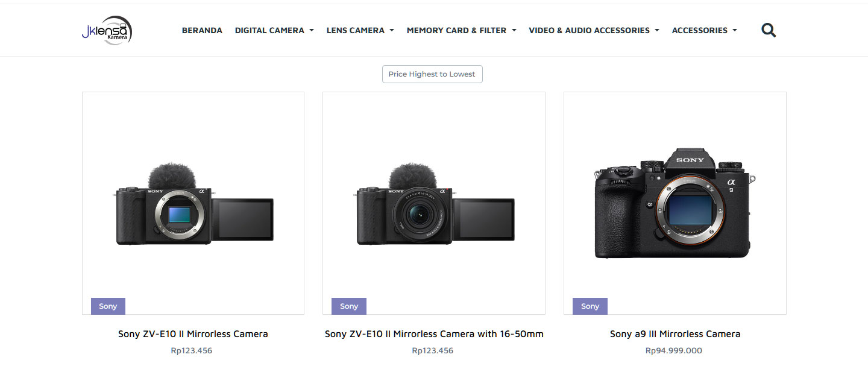The image size is (868, 369).
Task: Open Sony ZV-E10 II Mirrorless Camera title link
Action: [193, 334]
